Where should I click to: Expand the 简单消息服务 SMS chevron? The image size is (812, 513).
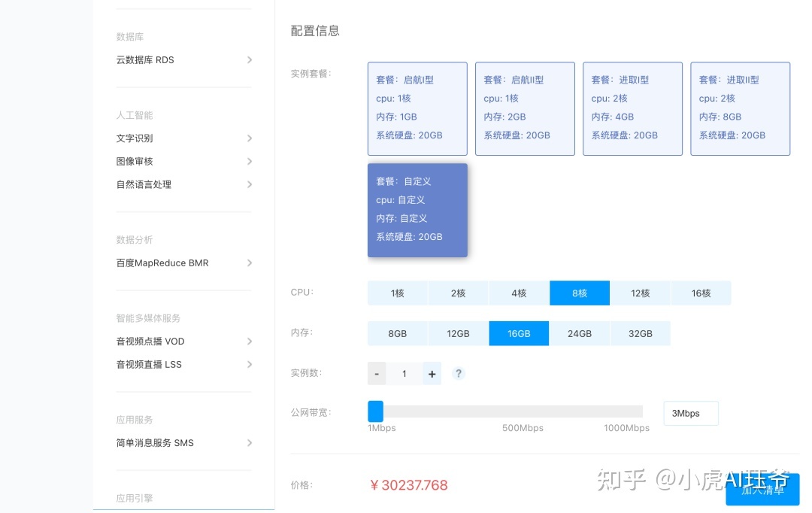coord(250,442)
